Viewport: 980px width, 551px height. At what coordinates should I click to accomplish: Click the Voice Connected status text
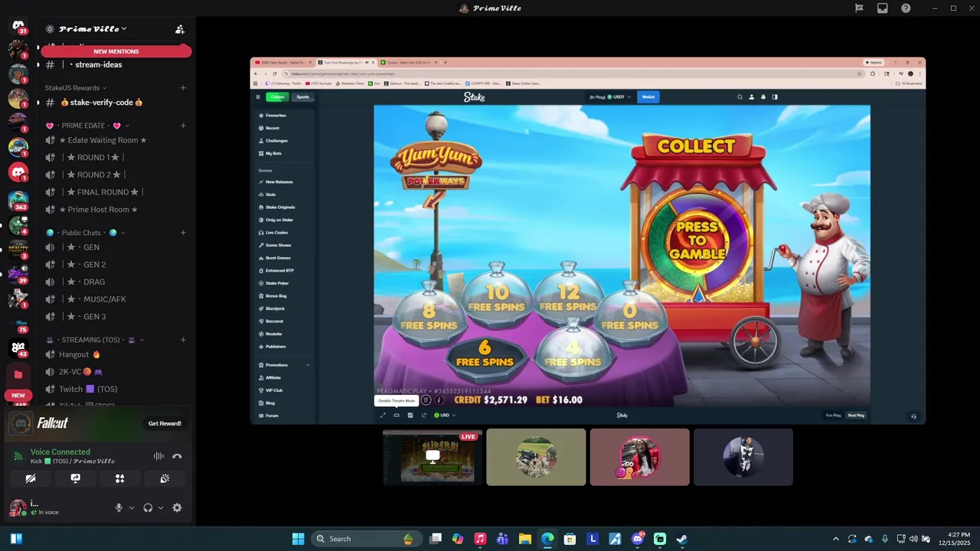click(60, 452)
